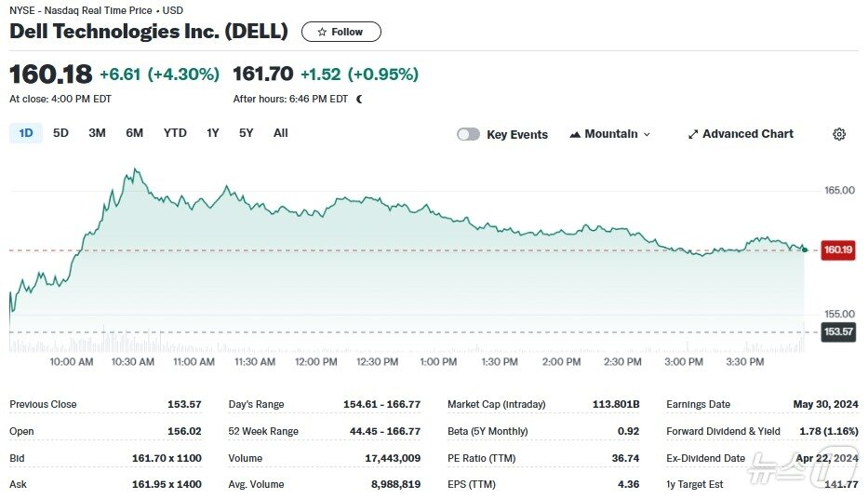Viewport: 868px width, 499px height.
Task: Click the Advanced Chart expand arrow icon
Action: 693,134
